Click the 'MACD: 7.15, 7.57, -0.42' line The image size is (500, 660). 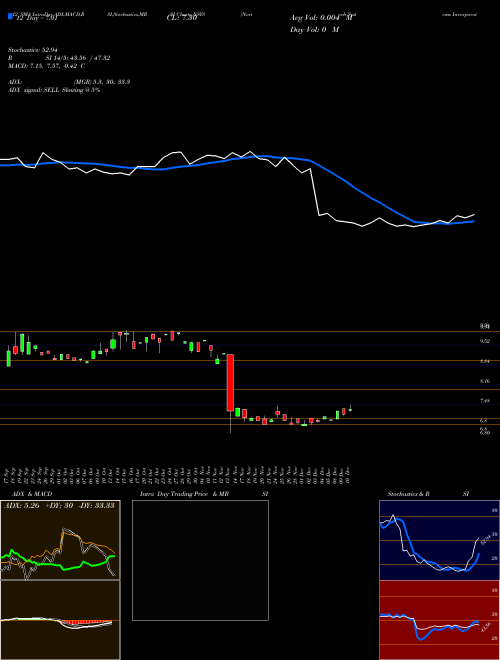(46, 66)
